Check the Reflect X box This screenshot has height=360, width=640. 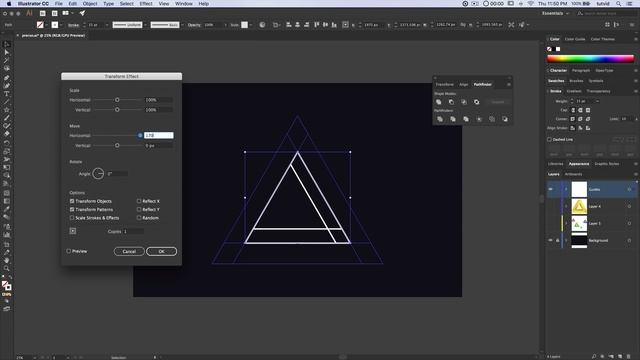click(139, 201)
